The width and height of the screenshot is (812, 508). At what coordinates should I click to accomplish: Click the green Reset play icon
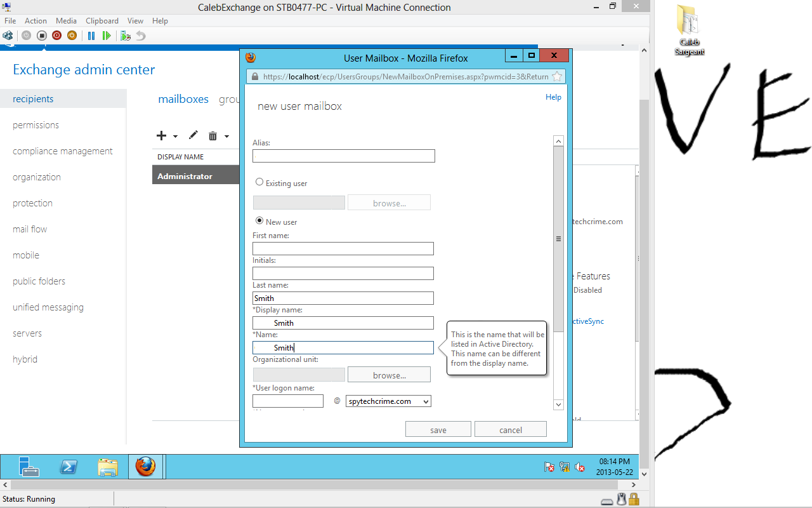(107, 36)
